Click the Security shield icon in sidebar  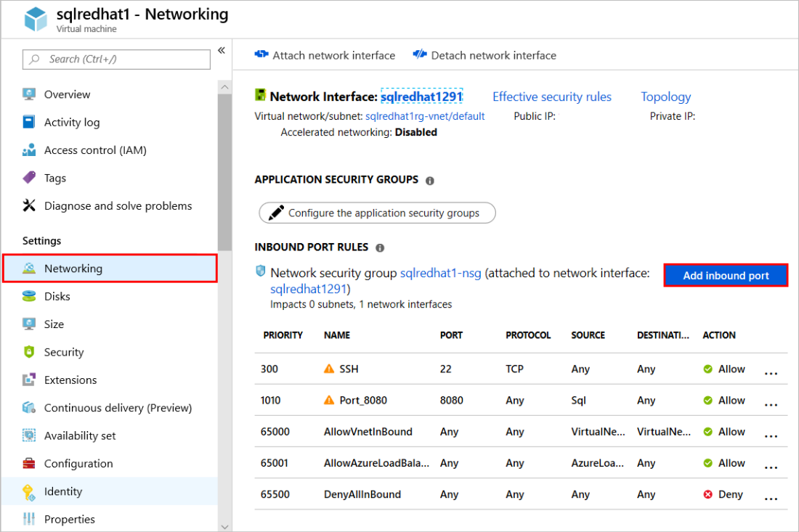pyautogui.click(x=29, y=352)
